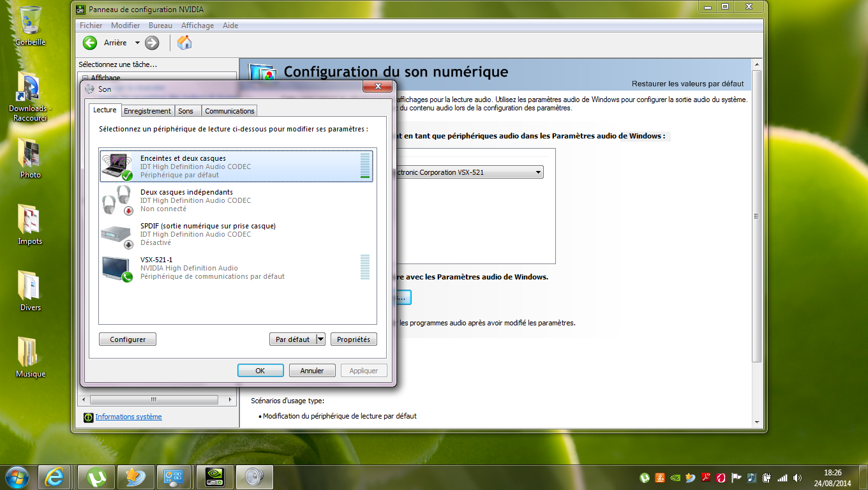Click Restaurer les valeurs par défaut

click(687, 84)
